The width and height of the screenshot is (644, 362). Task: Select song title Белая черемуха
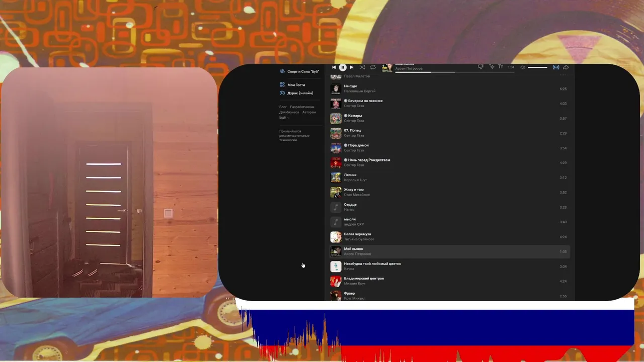click(358, 234)
